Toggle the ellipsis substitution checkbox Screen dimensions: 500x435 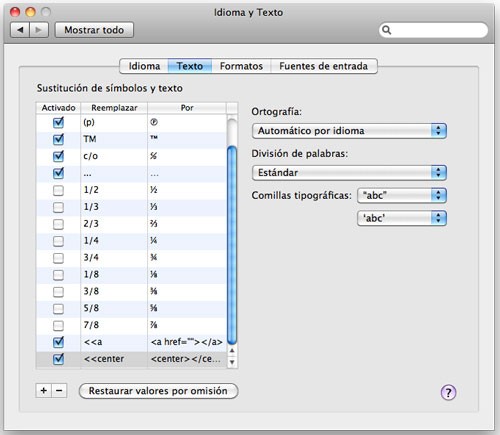click(x=58, y=173)
